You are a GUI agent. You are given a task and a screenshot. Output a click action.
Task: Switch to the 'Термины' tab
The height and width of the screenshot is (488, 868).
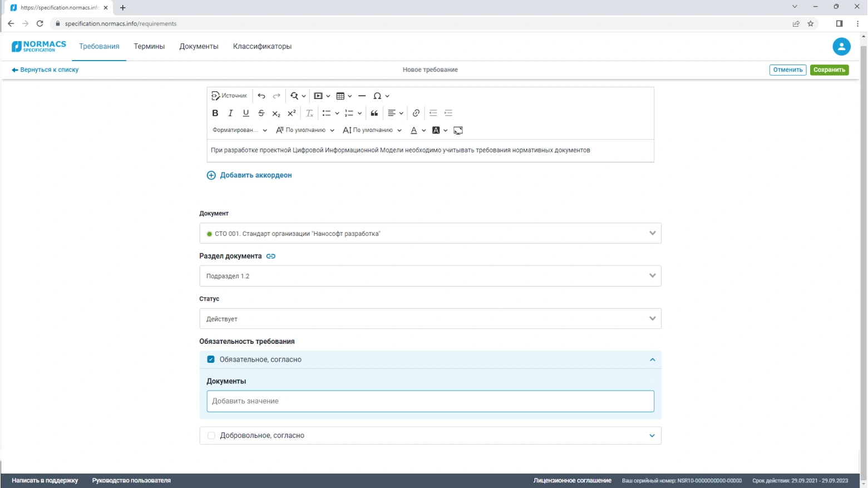point(149,47)
